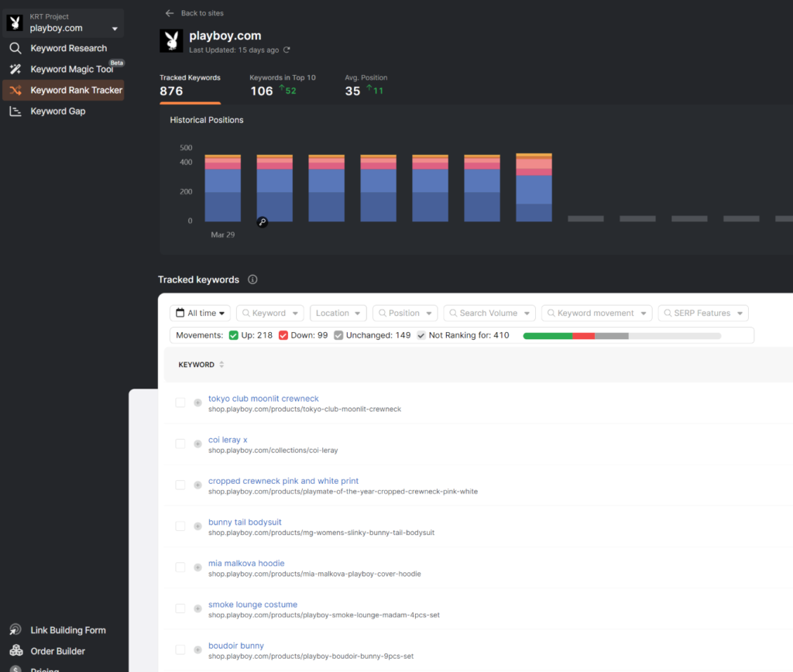Open the bunny tail bodysuit keyword link
793x672 pixels.
[x=245, y=522]
